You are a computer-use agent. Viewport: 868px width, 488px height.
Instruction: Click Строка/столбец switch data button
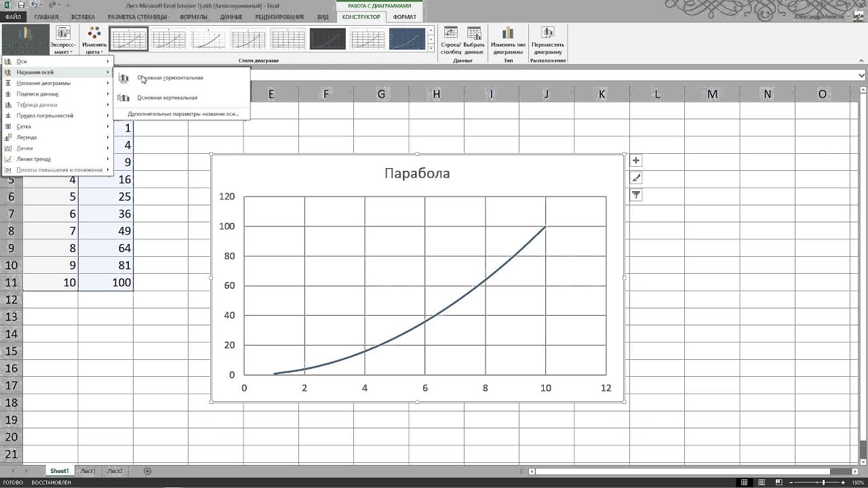click(451, 41)
